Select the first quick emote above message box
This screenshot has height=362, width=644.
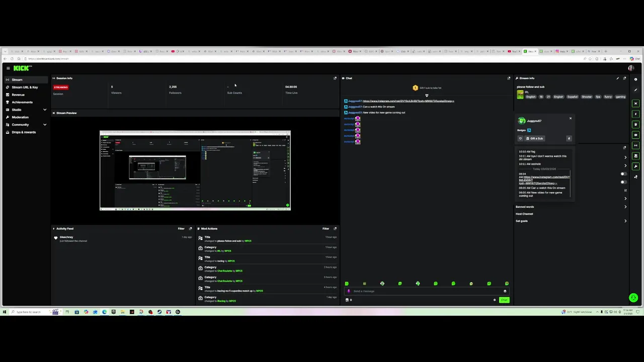tap(347, 284)
